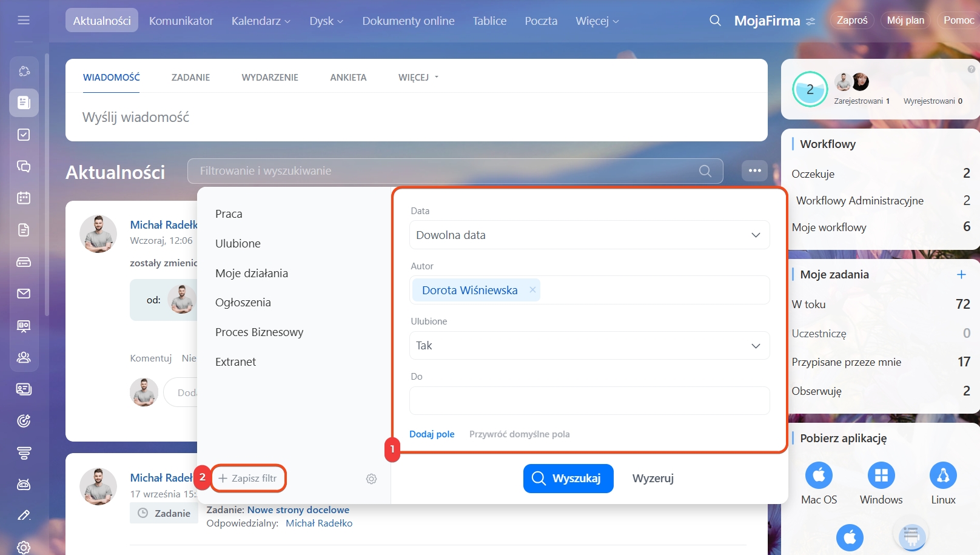Click the plus icon in Moje zadania
This screenshot has width=980, height=555.
pos(961,275)
